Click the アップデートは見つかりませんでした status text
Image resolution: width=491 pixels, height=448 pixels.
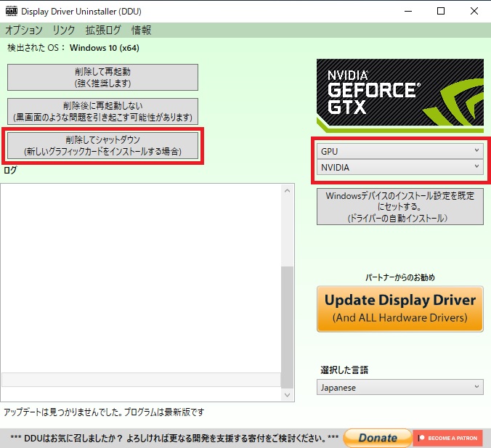click(x=104, y=412)
